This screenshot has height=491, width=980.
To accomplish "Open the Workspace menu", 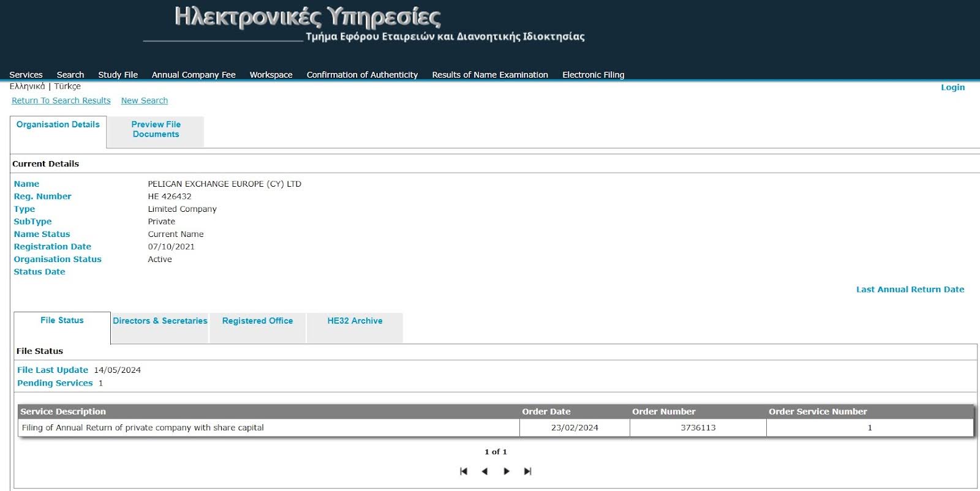I will (x=271, y=75).
